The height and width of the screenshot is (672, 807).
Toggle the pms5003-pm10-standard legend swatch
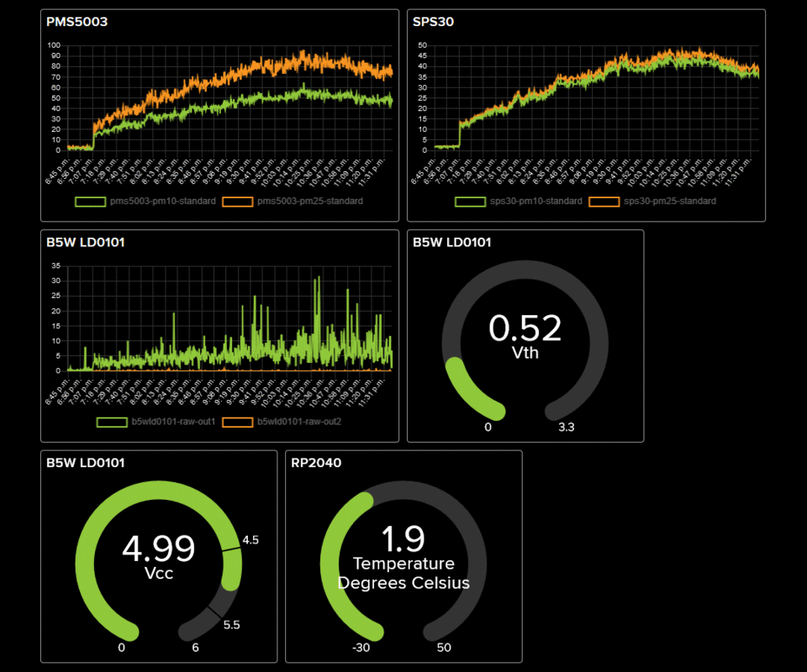click(x=90, y=202)
